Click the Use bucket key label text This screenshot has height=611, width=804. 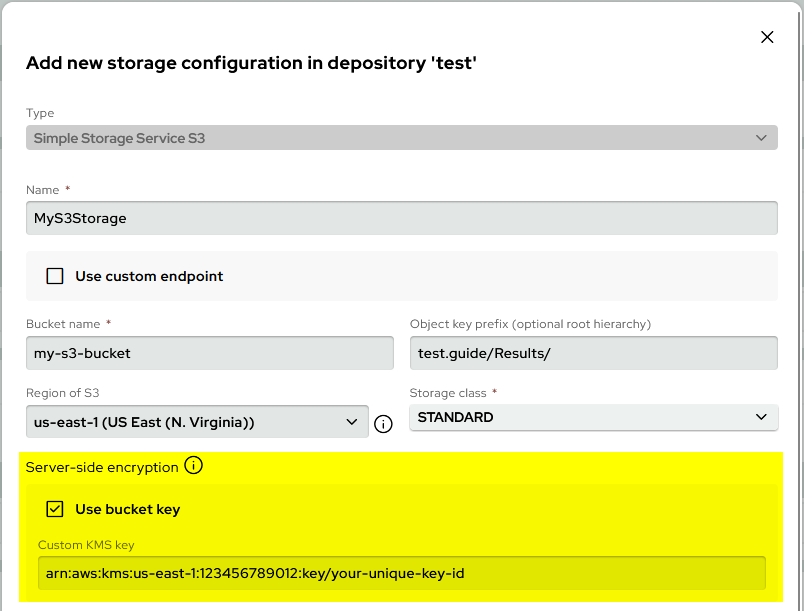tap(125, 509)
